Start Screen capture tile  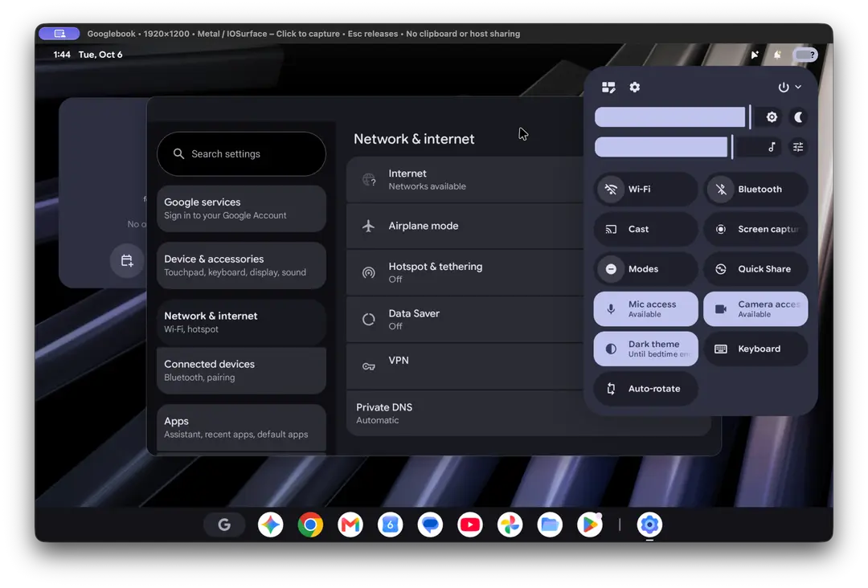pyautogui.click(x=755, y=229)
